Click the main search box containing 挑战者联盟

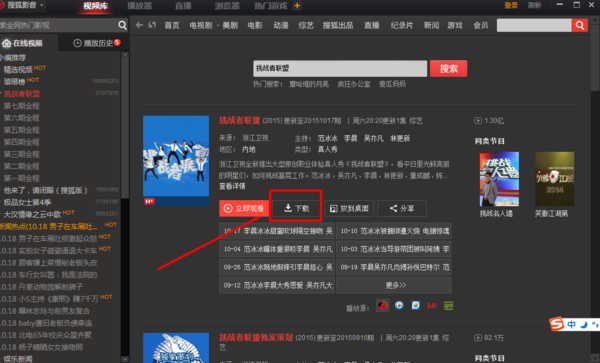(x=340, y=68)
